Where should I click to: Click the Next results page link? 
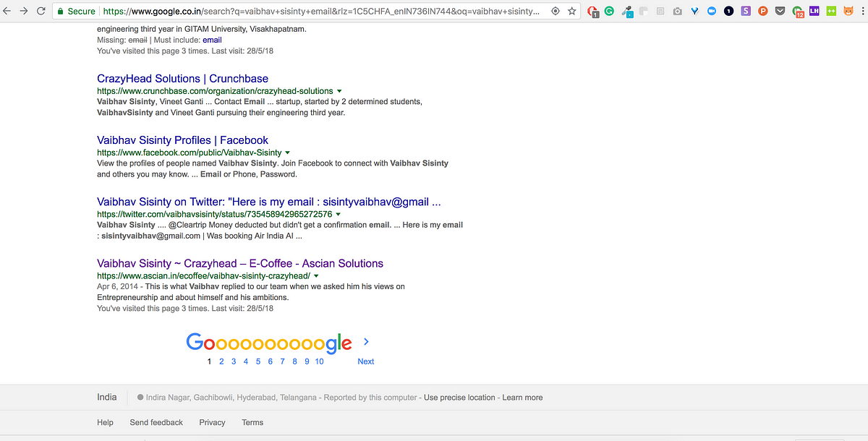click(x=366, y=361)
